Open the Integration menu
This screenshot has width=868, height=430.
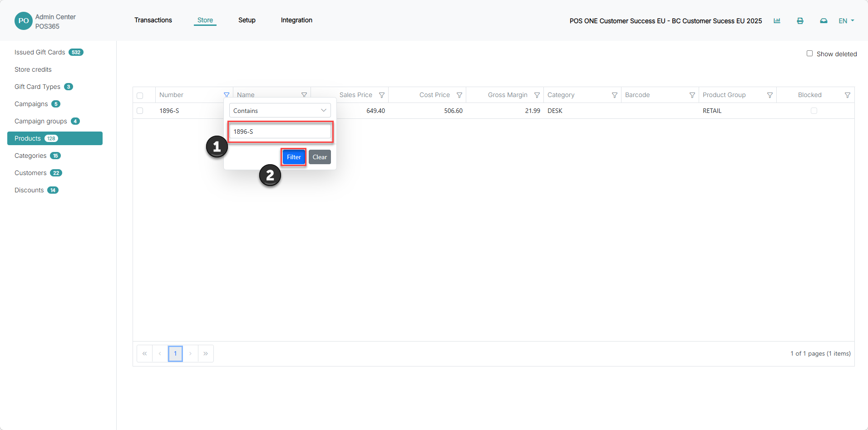pos(296,20)
